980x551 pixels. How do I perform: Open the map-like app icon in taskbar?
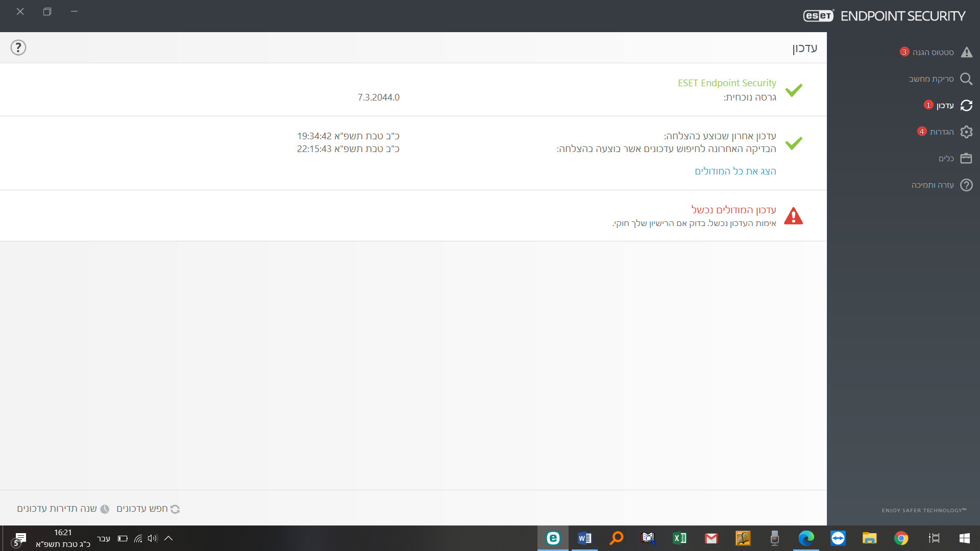[x=743, y=538]
